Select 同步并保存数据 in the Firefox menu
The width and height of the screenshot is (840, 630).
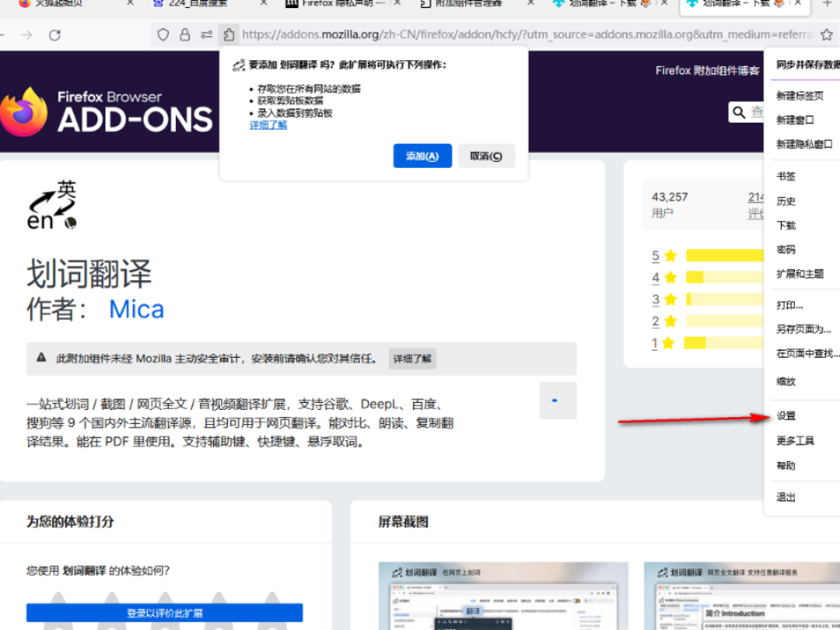807,65
